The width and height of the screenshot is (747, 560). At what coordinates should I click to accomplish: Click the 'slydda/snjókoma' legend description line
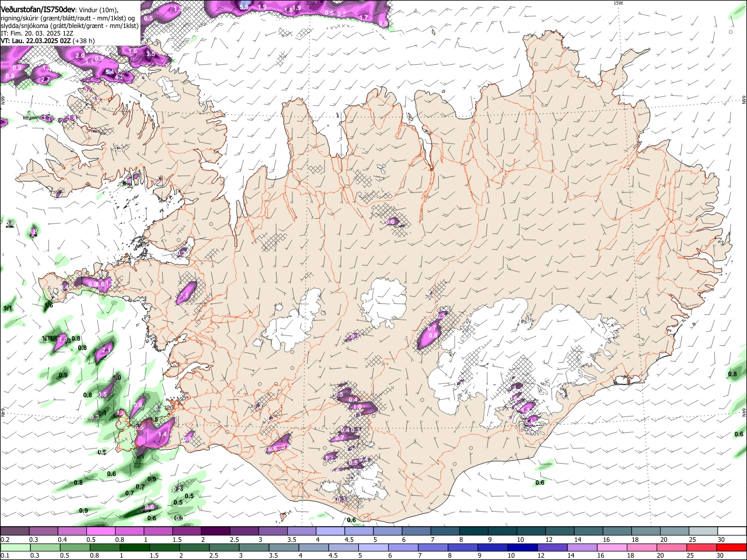pos(69,26)
